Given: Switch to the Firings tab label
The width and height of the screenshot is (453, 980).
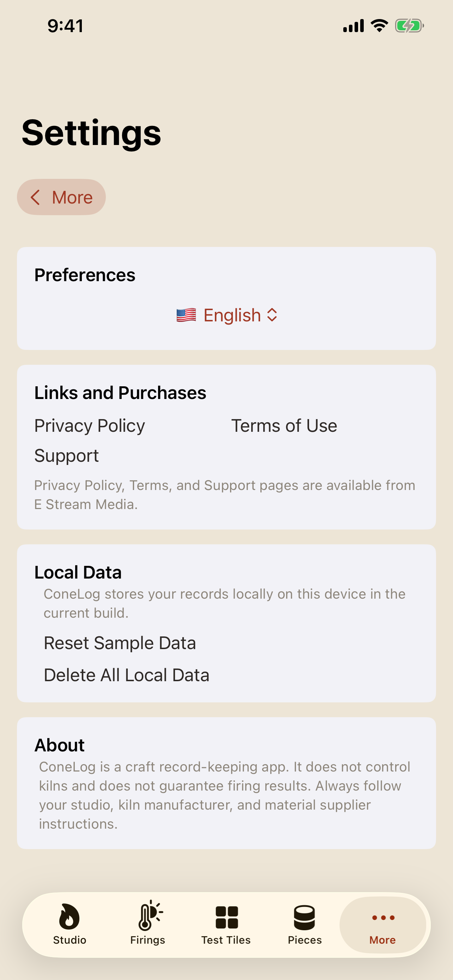Looking at the screenshot, I should (147, 940).
